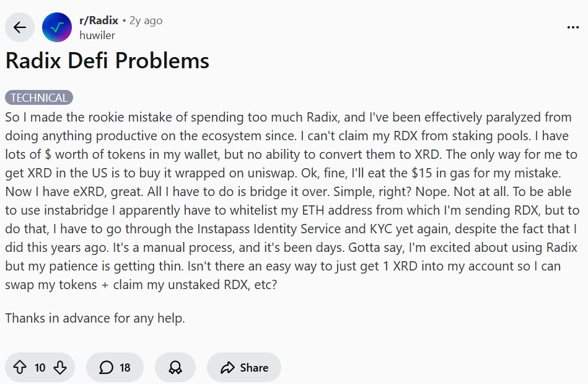Open the three-dot post options menu
This screenshot has height=384, width=588.
[x=573, y=27]
